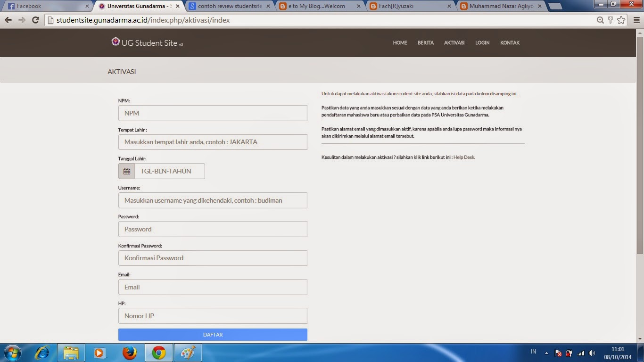Bookmark this page with the star icon
Viewport: 644px width, 362px height.
pos(621,20)
